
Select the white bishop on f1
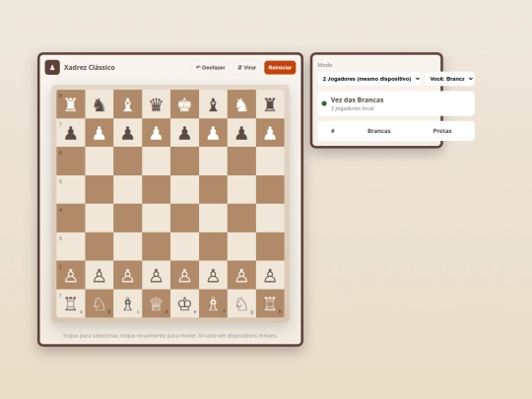[x=213, y=303]
